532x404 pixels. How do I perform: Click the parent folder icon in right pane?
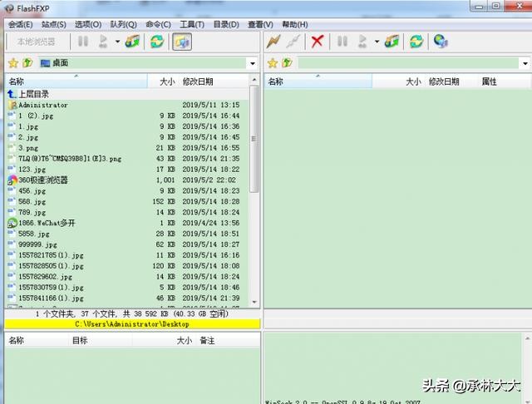287,62
